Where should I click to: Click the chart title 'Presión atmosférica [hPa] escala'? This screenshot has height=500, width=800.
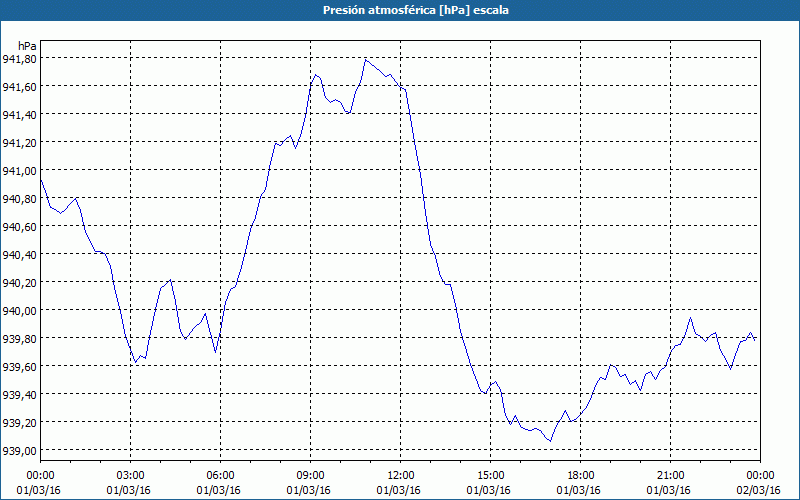415,10
